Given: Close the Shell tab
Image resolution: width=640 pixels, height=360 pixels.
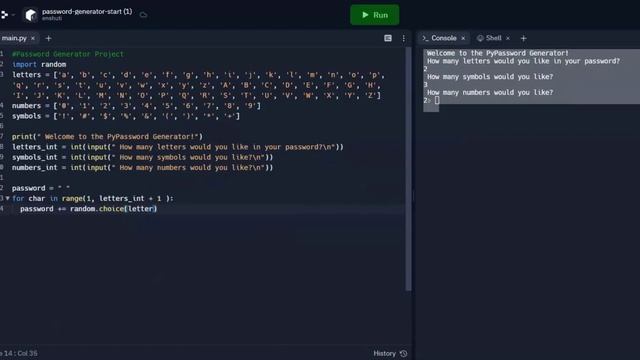Looking at the screenshot, I should click(508, 38).
